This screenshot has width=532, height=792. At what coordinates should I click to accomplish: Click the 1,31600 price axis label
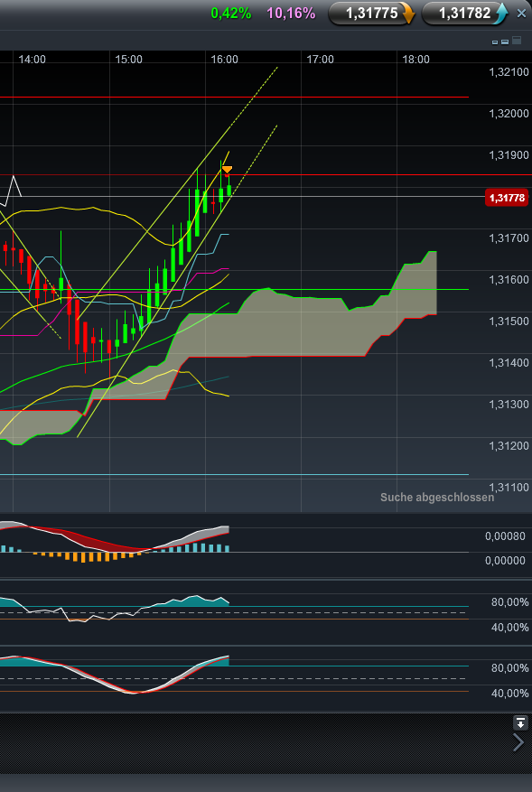(509, 279)
